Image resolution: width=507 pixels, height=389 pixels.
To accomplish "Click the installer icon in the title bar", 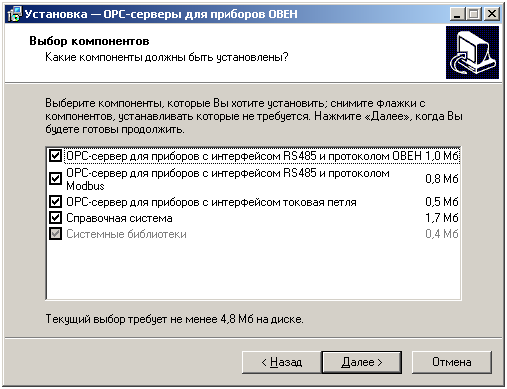I will click(14, 14).
